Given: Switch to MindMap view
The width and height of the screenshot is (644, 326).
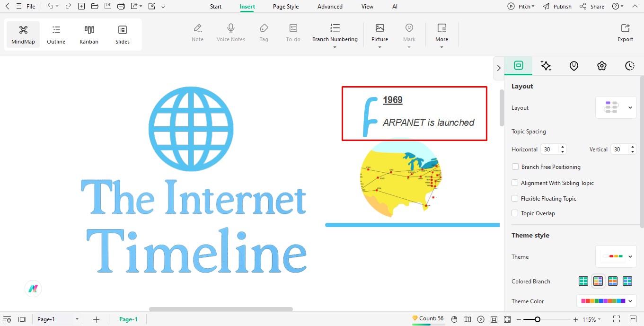Looking at the screenshot, I should click(23, 35).
